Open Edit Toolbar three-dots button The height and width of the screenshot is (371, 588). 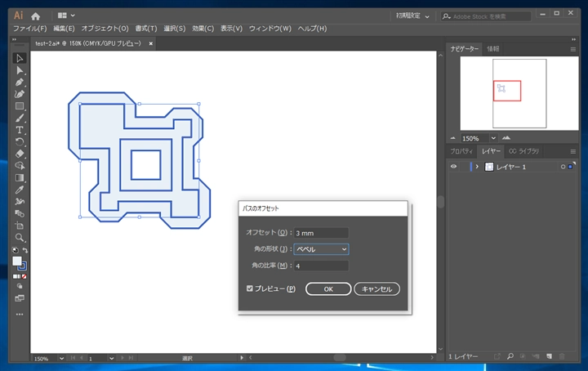coord(20,315)
